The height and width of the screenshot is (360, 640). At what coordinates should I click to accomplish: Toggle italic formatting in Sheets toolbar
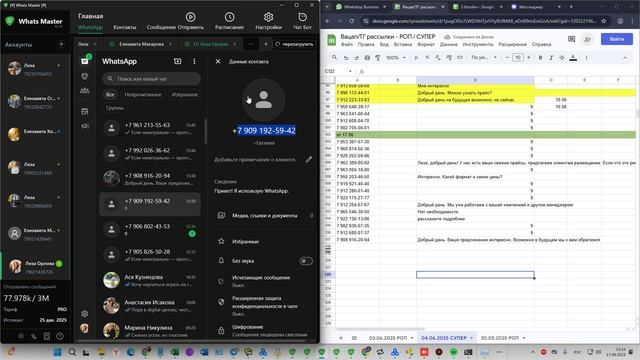click(x=551, y=58)
